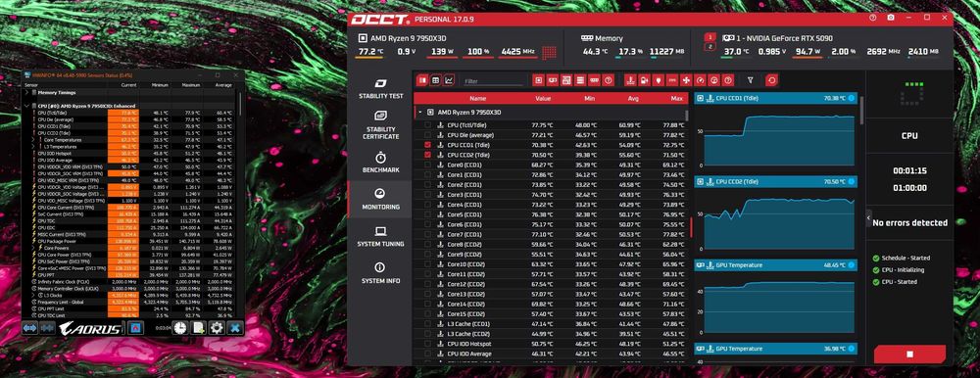980x378 pixels.
Task: Uncheck the CPU CCD2 (Tdie) checkbox
Action: [427, 155]
